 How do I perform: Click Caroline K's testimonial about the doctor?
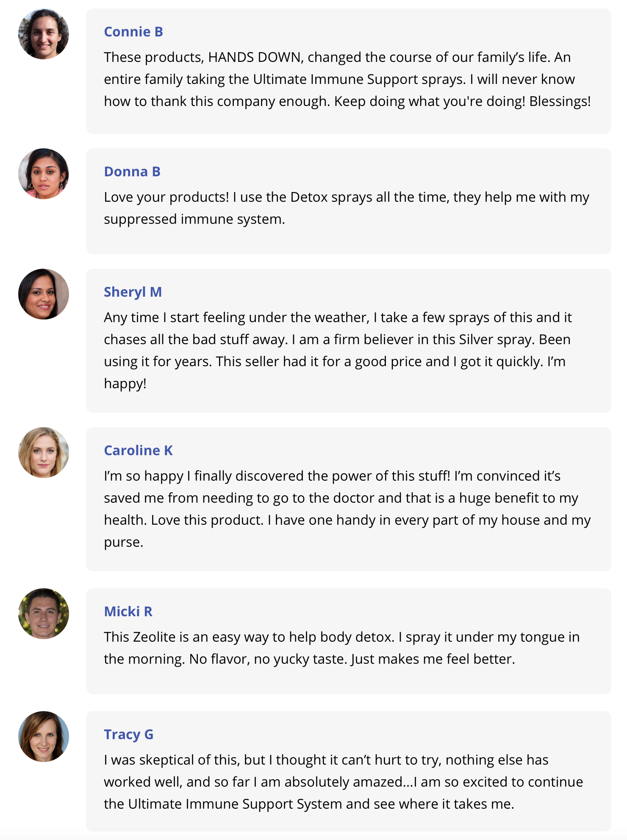[x=347, y=509]
